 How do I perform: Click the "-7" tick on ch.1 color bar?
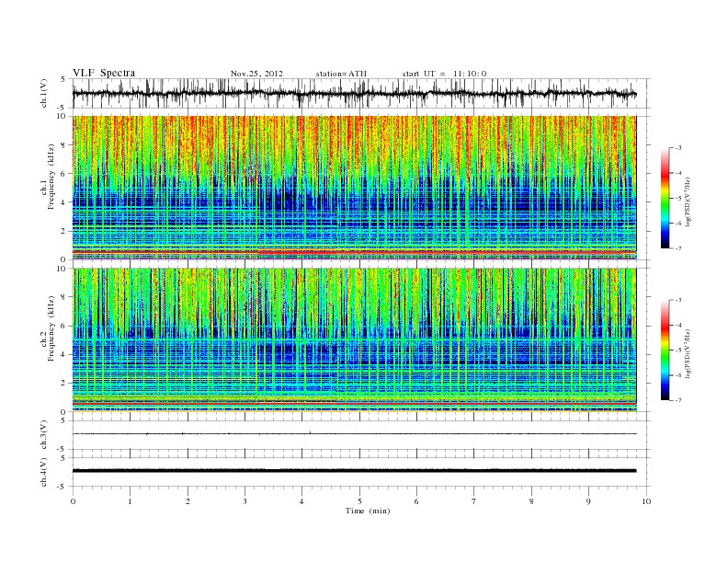pos(678,248)
